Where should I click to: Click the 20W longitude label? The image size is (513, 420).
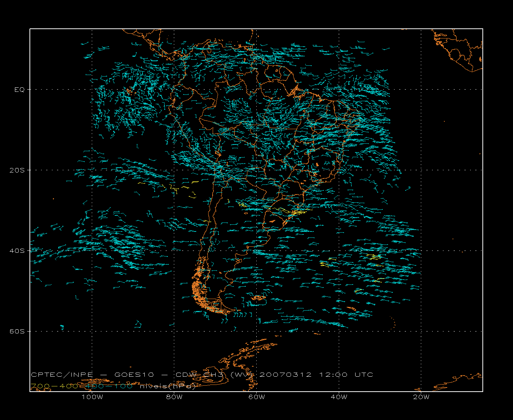tap(421, 397)
